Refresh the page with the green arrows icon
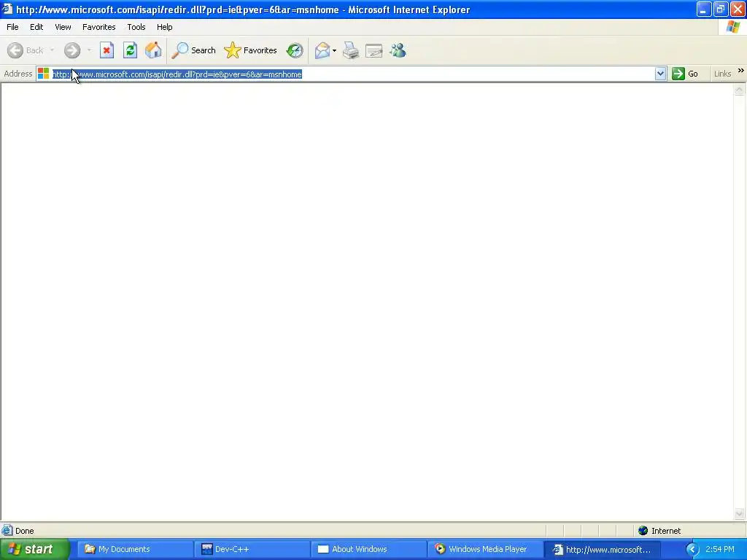Screen dimensions: 747x560 [130, 50]
